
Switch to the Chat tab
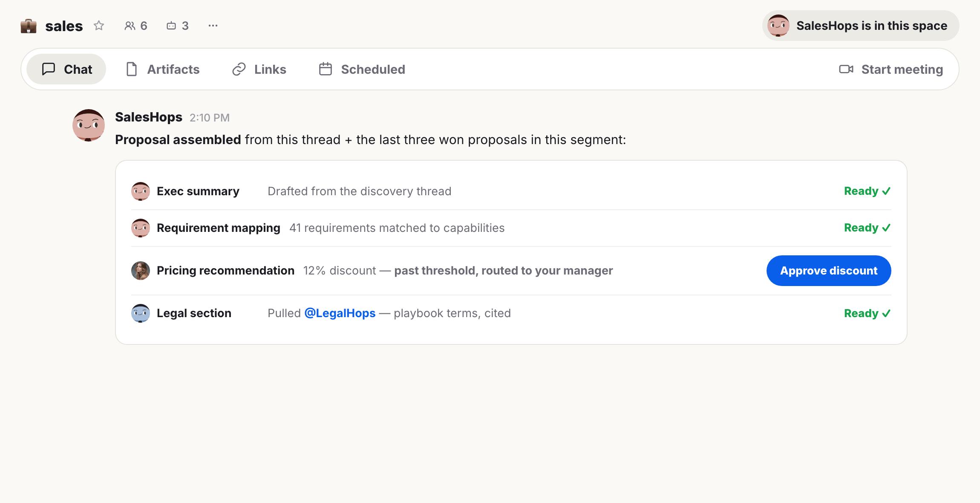tap(66, 69)
